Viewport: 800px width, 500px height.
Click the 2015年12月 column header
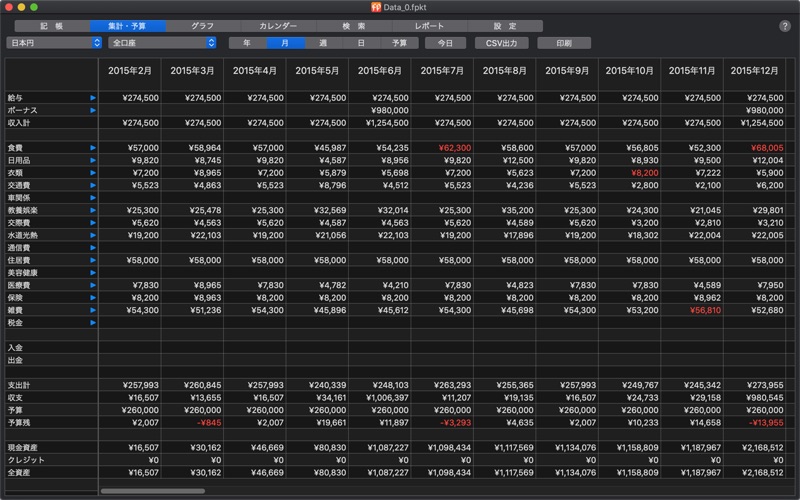click(x=755, y=71)
